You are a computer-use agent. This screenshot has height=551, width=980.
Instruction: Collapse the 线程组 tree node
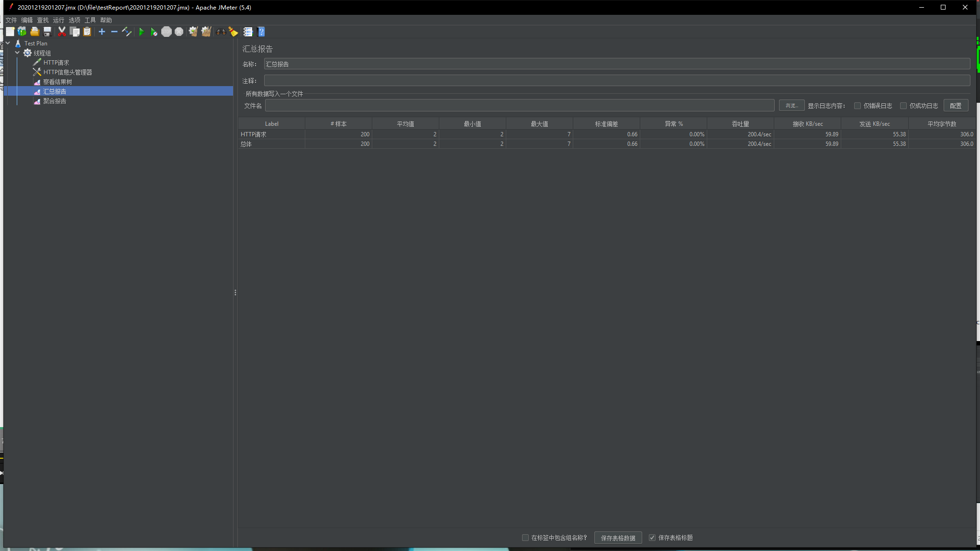click(17, 53)
